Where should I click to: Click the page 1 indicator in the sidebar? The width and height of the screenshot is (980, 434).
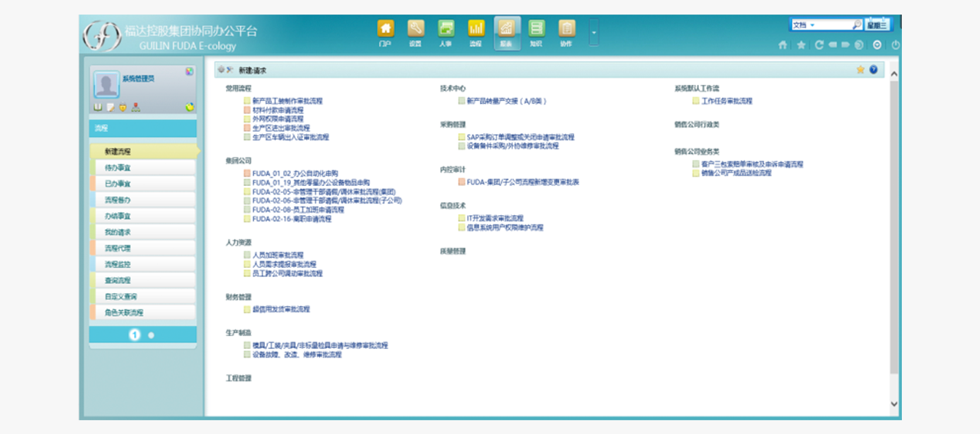(134, 335)
